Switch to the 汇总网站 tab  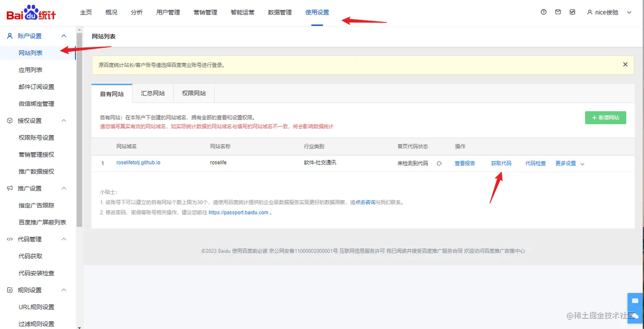[153, 93]
